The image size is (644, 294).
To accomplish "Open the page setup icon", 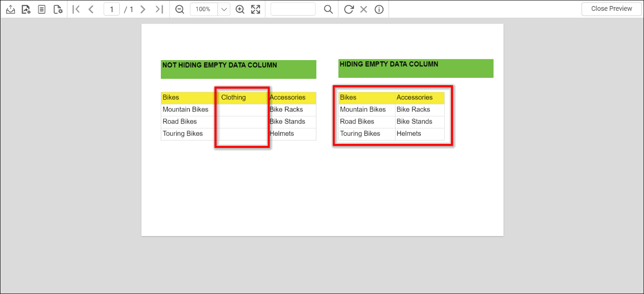I will [x=58, y=9].
